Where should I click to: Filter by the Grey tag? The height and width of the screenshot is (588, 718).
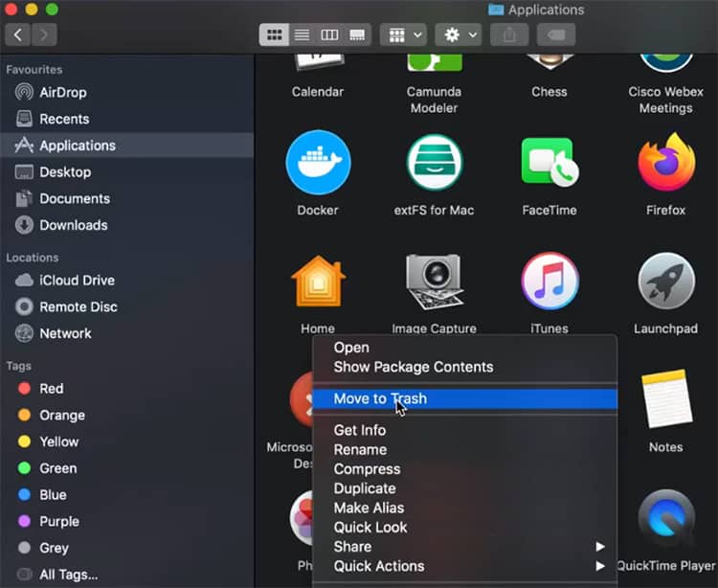[126, 548]
